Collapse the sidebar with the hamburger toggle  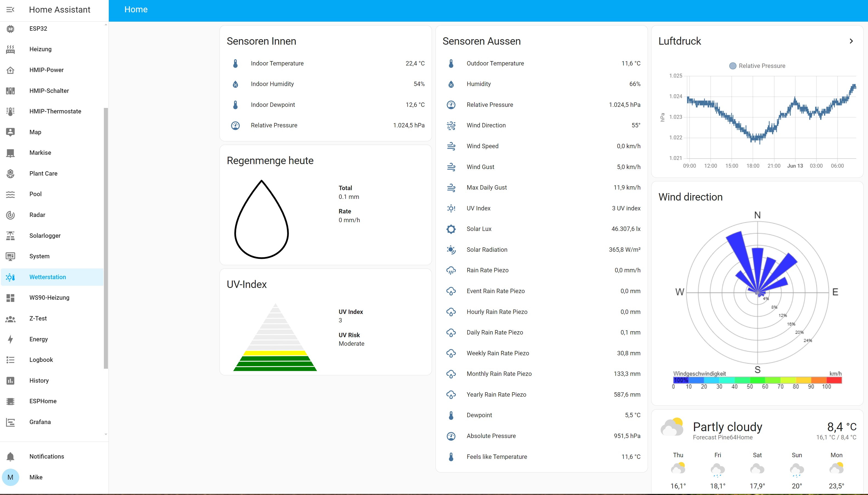pyautogui.click(x=10, y=9)
